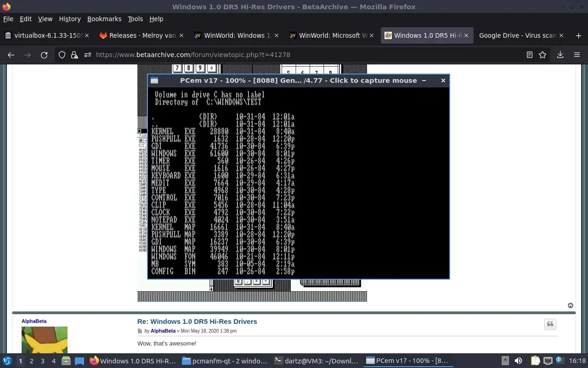Close the WinWorld: Windows 1 tab
588x368 pixels.
pos(276,35)
